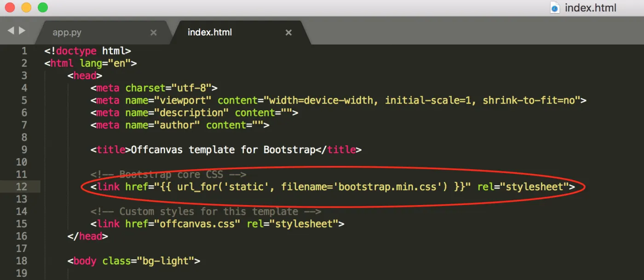Click the Bootstrap core CSS comment
Viewport: 644px width, 280px height.
click(x=168, y=175)
